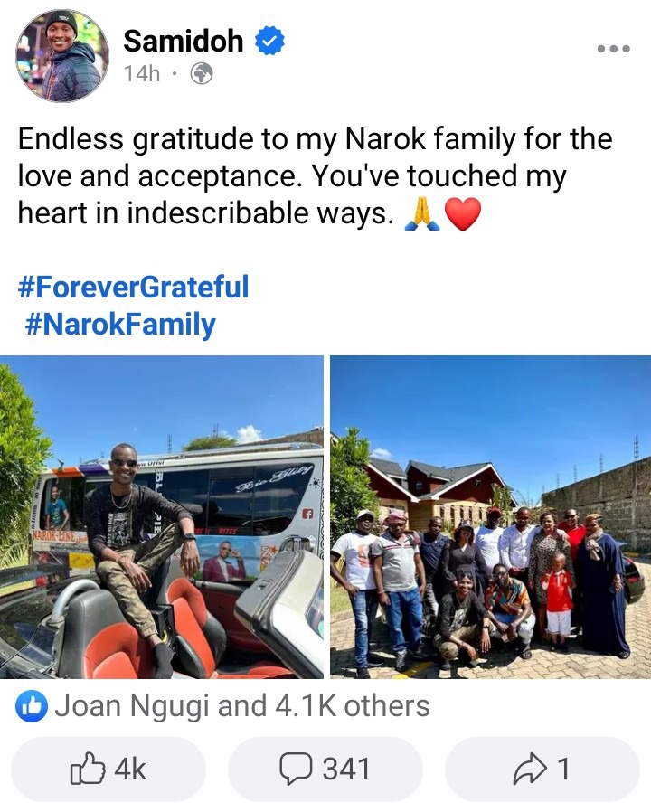
Task: Click the blue verified badge icon
Action: [x=269, y=41]
